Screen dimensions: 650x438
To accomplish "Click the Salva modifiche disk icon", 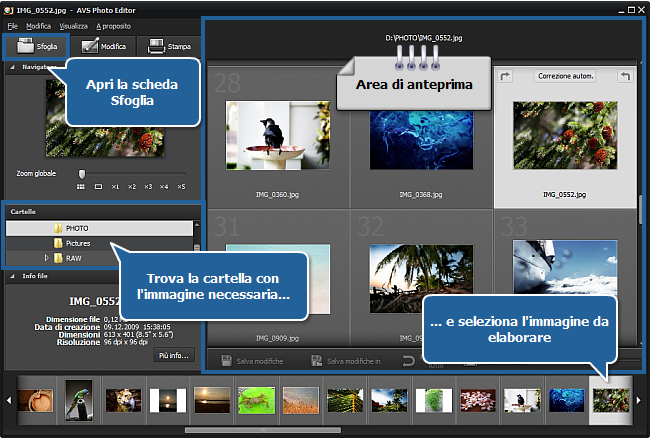I will [x=227, y=360].
